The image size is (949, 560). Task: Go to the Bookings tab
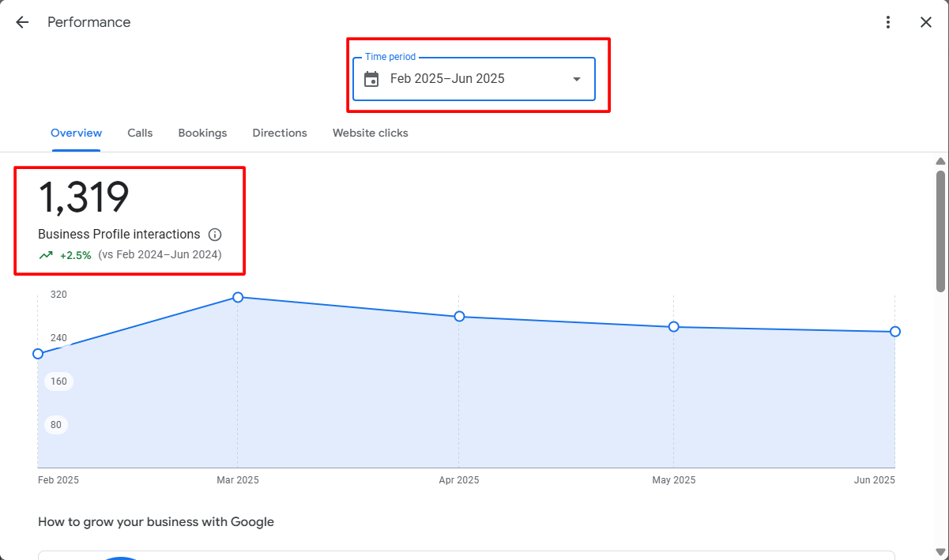(202, 133)
